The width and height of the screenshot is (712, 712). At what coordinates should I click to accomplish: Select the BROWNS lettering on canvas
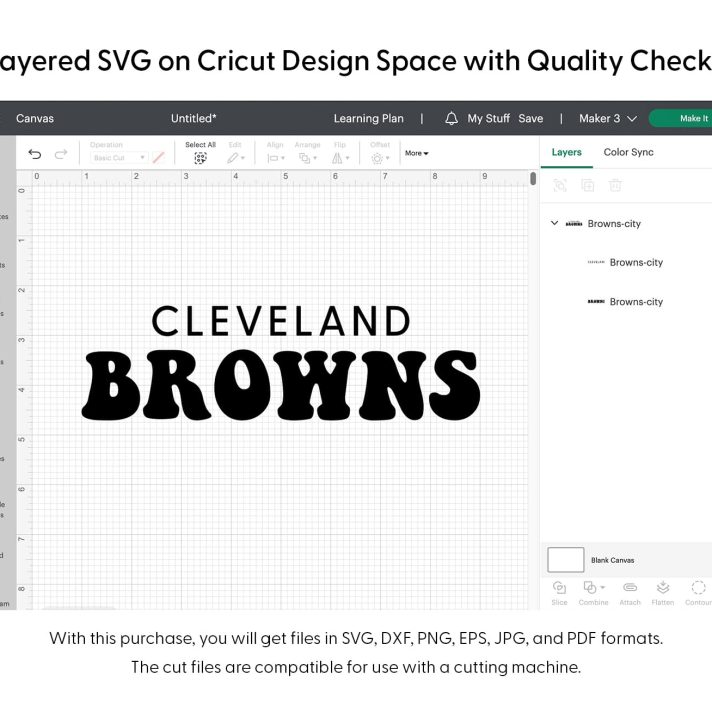[281, 385]
